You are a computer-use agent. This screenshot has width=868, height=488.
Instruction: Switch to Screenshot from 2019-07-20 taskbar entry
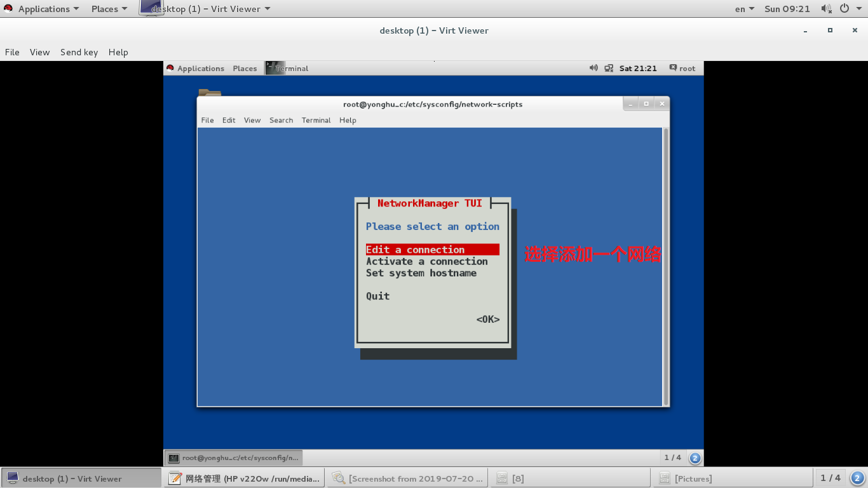(408, 478)
